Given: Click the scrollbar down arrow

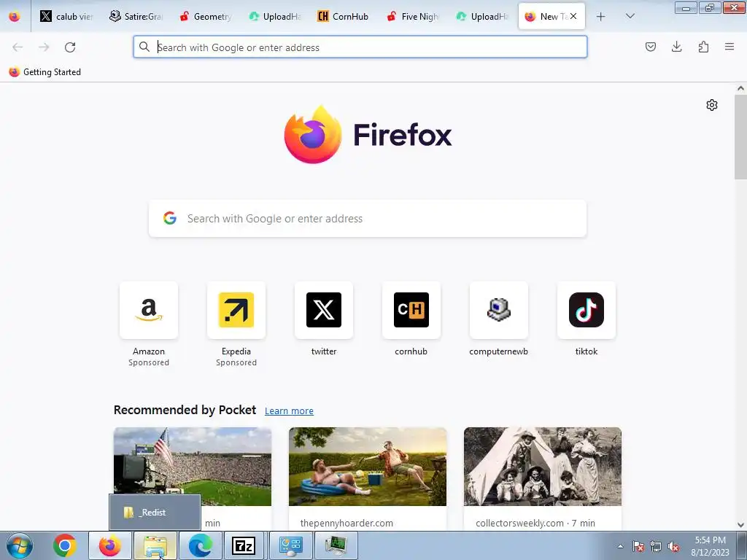Looking at the screenshot, I should point(740,525).
